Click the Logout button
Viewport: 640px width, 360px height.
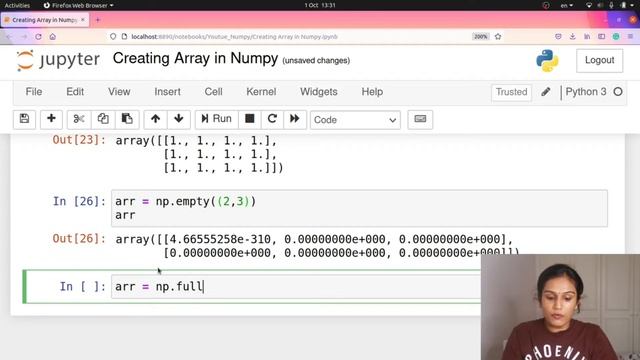[x=599, y=60]
